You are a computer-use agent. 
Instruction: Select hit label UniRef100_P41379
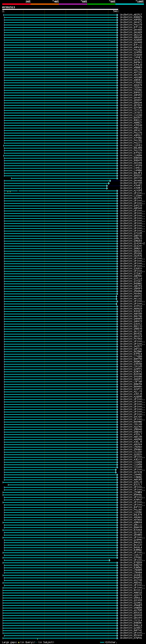[x=131, y=25]
